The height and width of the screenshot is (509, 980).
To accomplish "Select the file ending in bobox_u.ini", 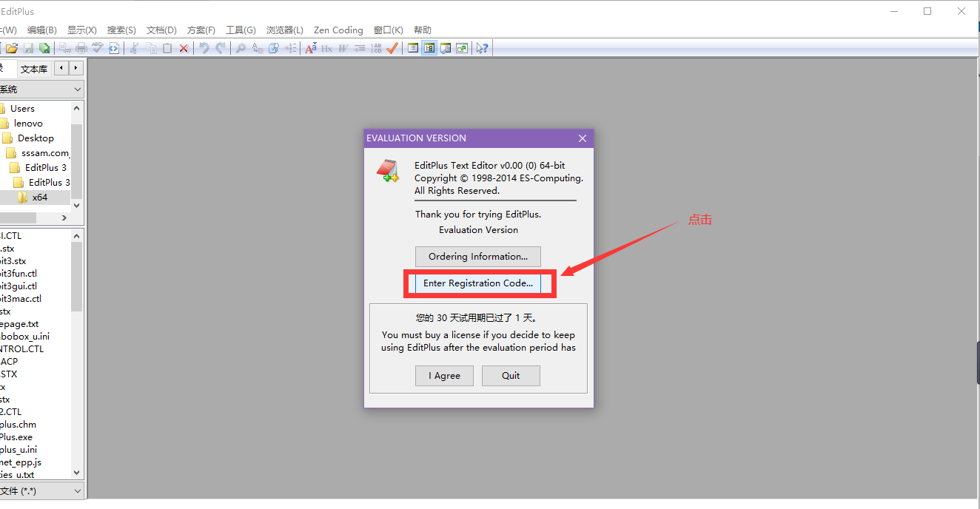I will click(24, 337).
